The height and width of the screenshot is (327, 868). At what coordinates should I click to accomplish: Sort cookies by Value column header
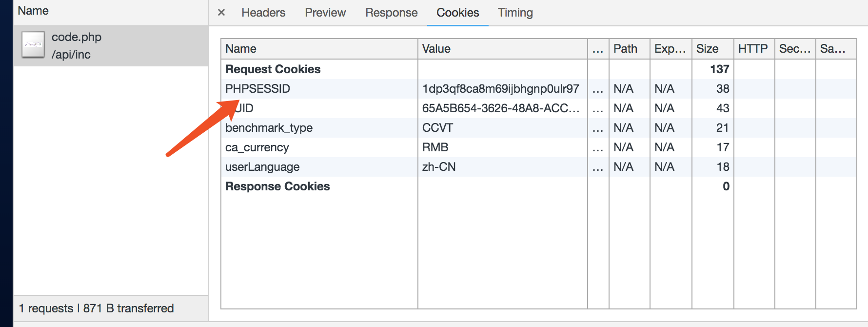coord(436,49)
